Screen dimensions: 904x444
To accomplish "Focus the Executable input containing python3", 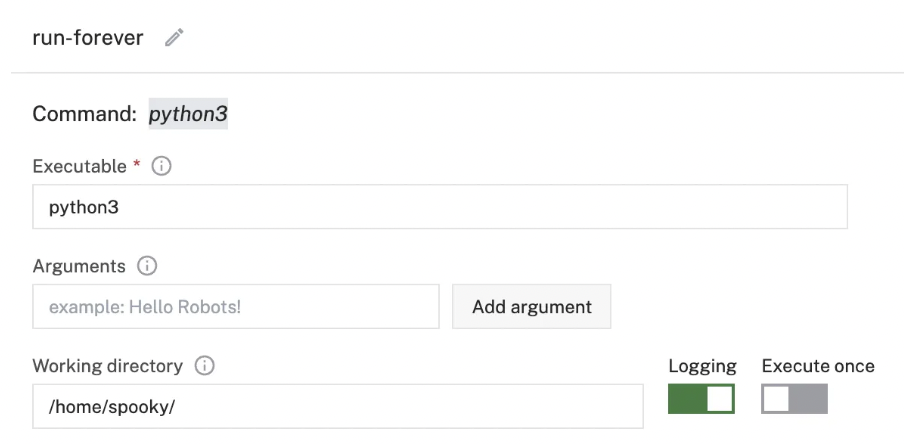I will (439, 207).
